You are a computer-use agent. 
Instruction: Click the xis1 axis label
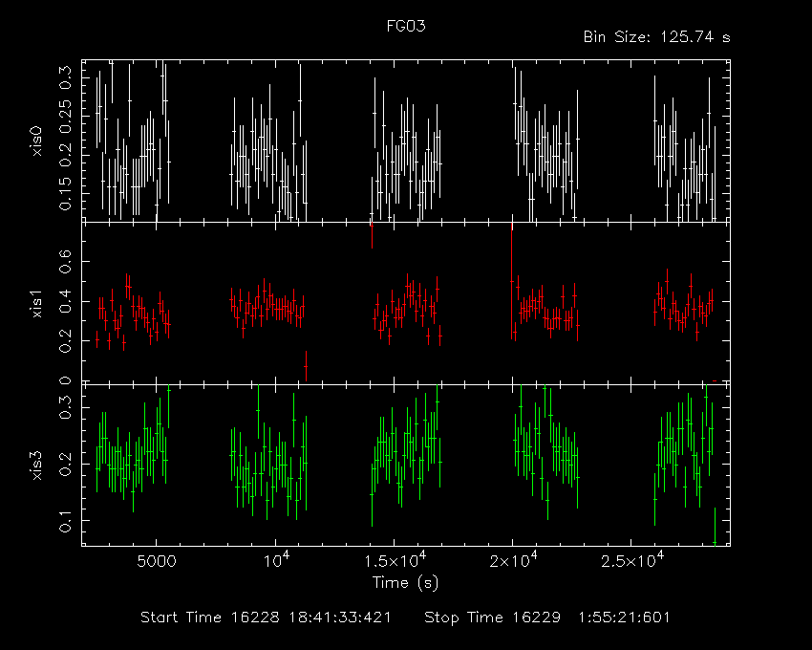pyautogui.click(x=36, y=303)
